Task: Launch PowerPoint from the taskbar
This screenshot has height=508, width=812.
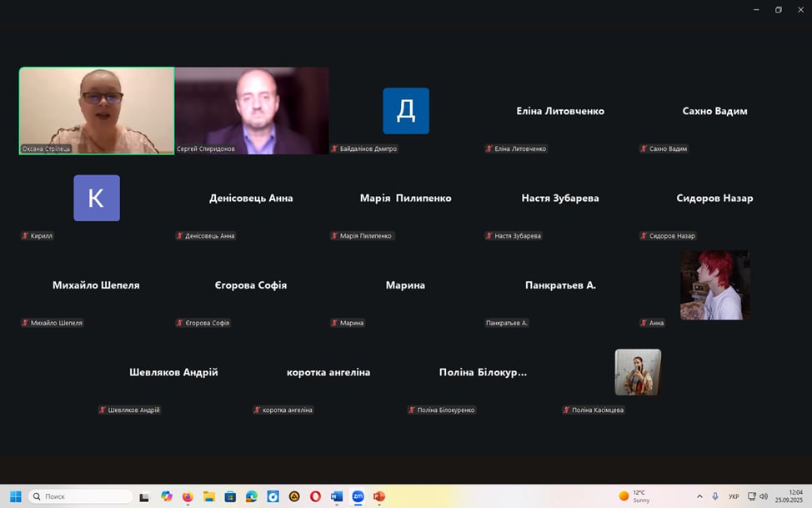Action: (379, 496)
